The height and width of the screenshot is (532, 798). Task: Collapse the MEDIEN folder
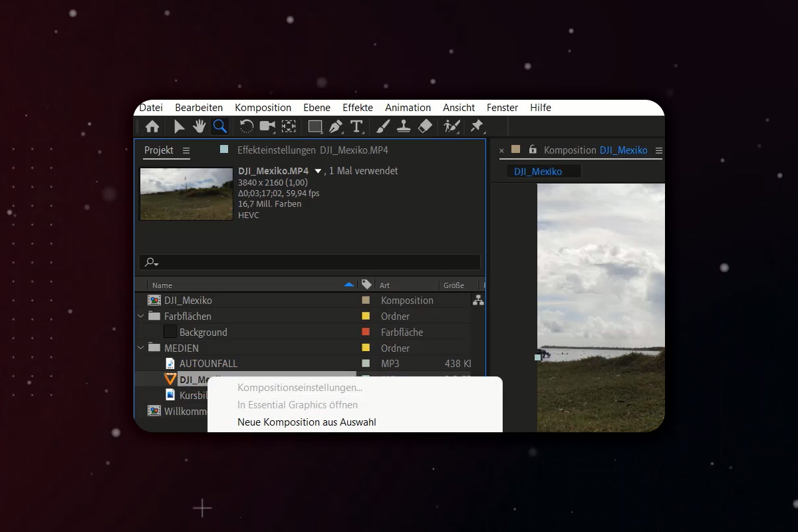[140, 348]
